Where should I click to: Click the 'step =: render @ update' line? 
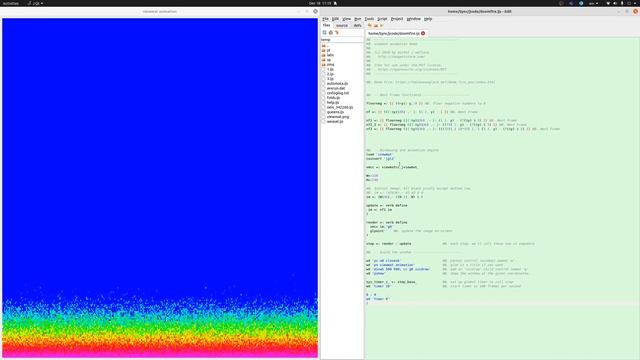[x=389, y=244]
